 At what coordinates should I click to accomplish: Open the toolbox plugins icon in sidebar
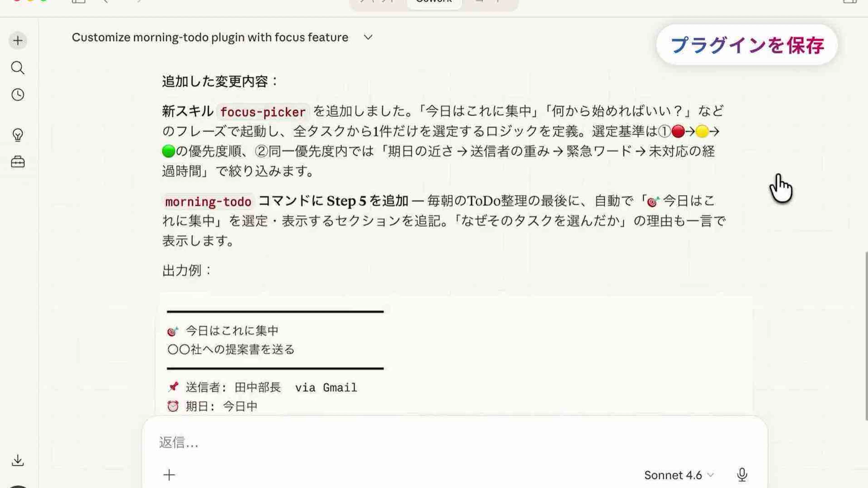(x=18, y=162)
